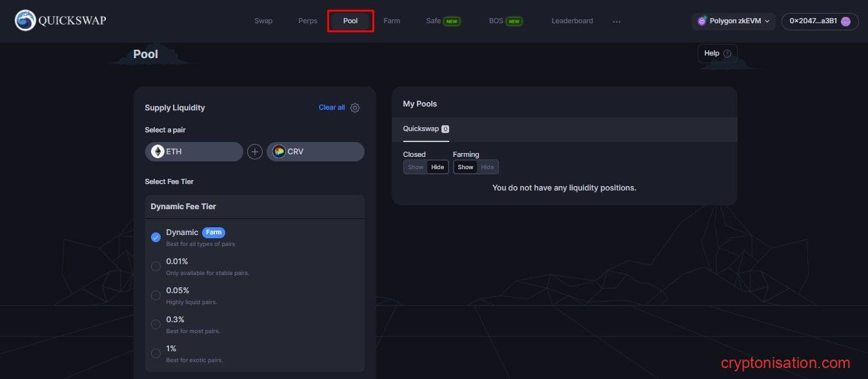
Task: Click the QuickSwap dragon logo
Action: point(26,21)
